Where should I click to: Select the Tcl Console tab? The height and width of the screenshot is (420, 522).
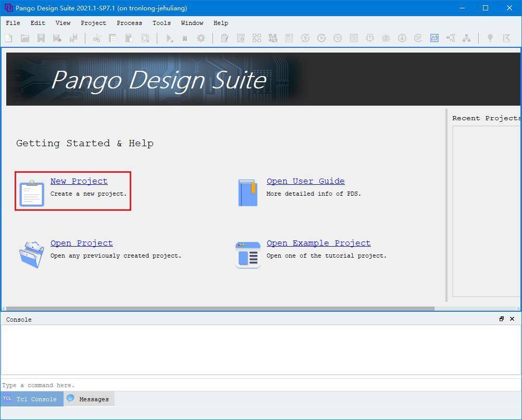[x=32, y=399]
